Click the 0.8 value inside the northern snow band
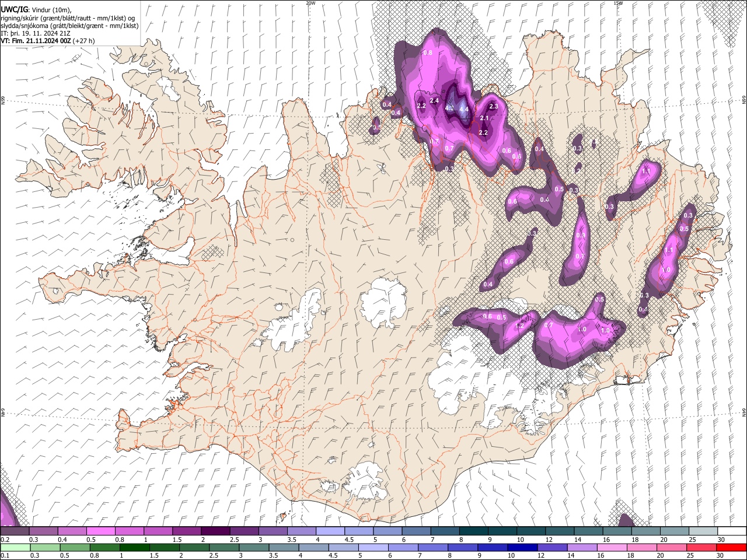This screenshot has width=747, height=560. pos(428,53)
